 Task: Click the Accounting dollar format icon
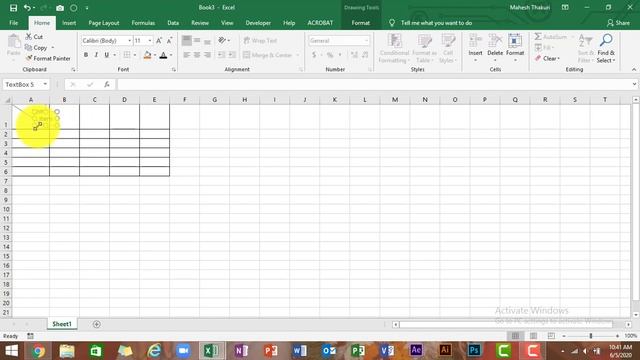(314, 55)
